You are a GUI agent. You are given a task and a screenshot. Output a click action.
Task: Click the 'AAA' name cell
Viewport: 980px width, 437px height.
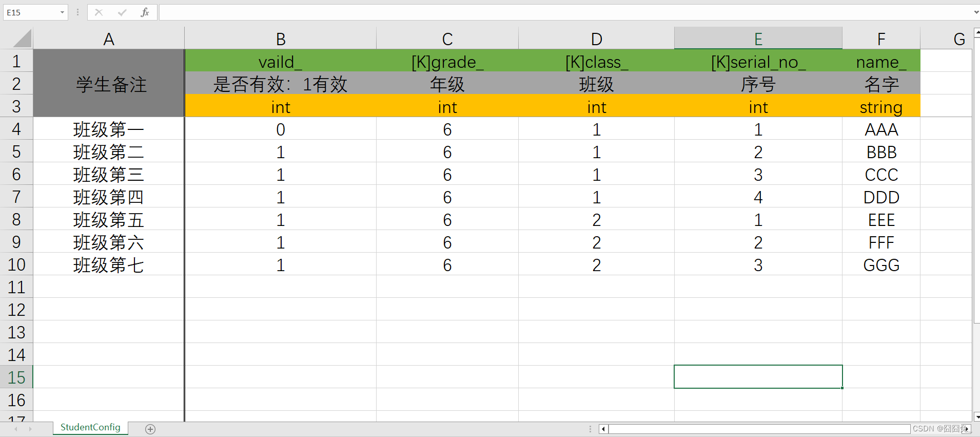(x=881, y=129)
